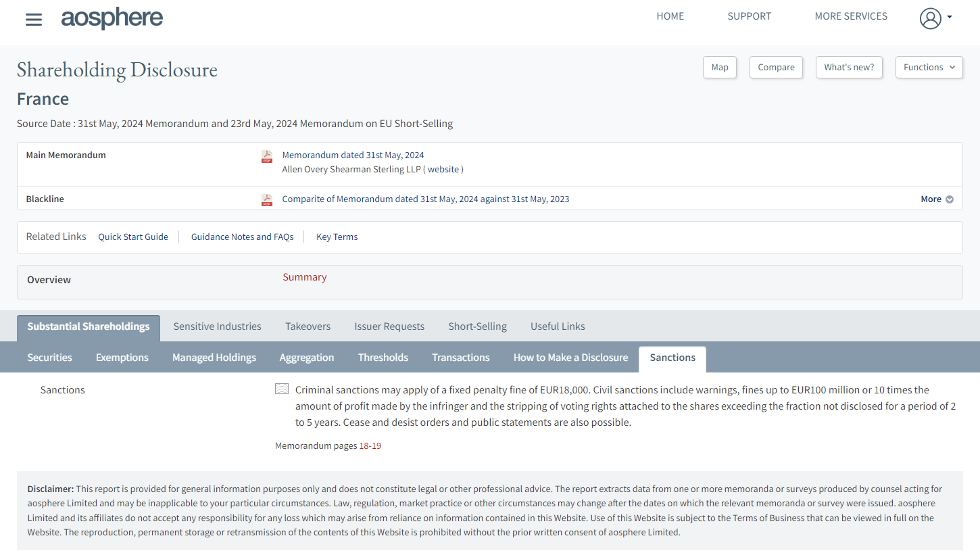Image resolution: width=980 pixels, height=557 pixels.
Task: Click the sanctions memorandum extract icon
Action: [x=282, y=389]
